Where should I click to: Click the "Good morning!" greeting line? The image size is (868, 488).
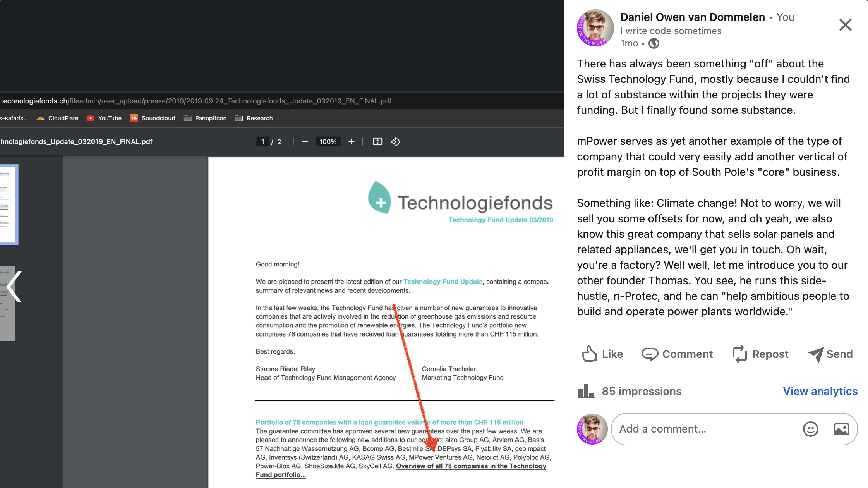pyautogui.click(x=278, y=265)
